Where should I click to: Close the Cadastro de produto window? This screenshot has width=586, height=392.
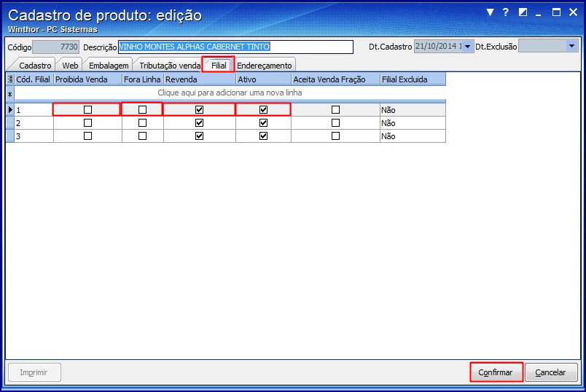tap(573, 12)
